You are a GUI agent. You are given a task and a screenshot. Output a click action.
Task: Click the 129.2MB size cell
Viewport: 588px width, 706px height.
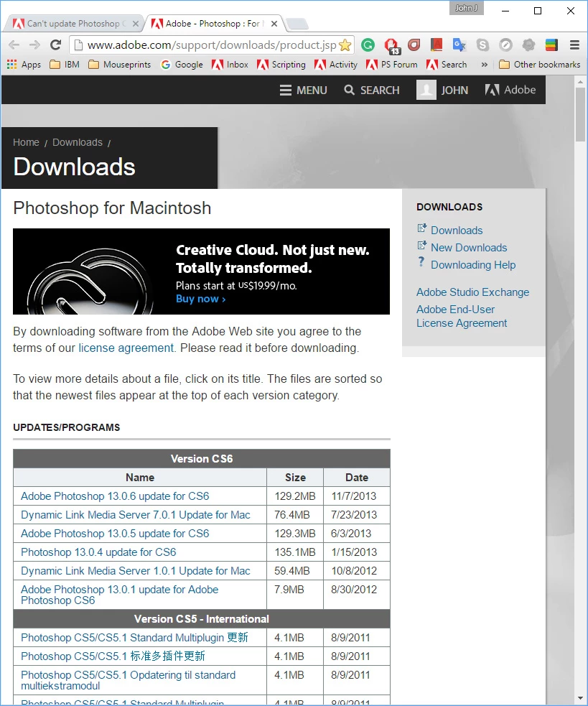(x=295, y=496)
